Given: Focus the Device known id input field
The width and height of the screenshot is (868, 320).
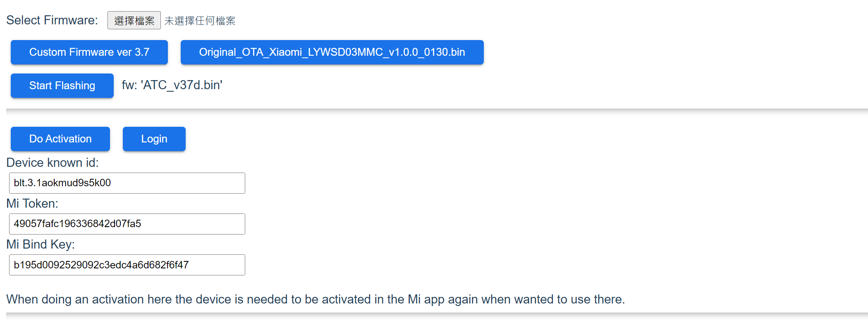Looking at the screenshot, I should coord(127,183).
